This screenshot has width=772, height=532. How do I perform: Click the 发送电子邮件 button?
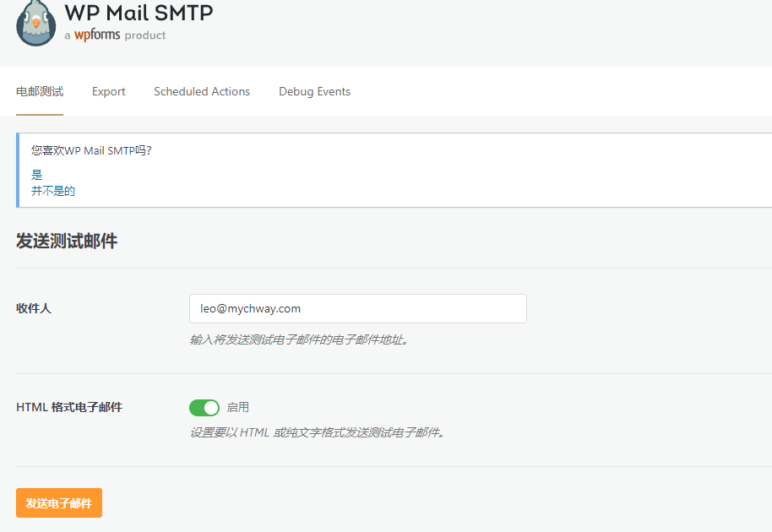click(x=59, y=503)
